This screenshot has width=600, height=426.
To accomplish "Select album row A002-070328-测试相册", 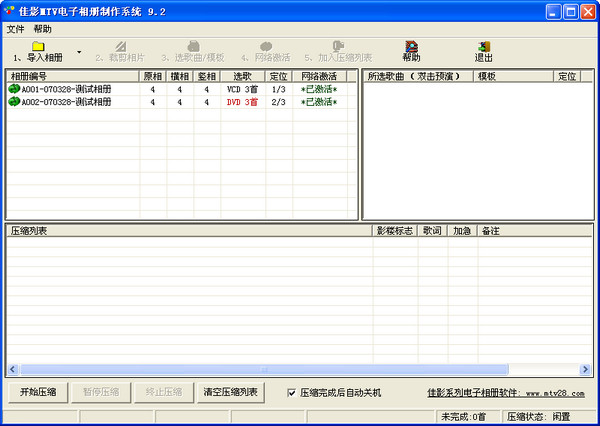I will pos(181,102).
